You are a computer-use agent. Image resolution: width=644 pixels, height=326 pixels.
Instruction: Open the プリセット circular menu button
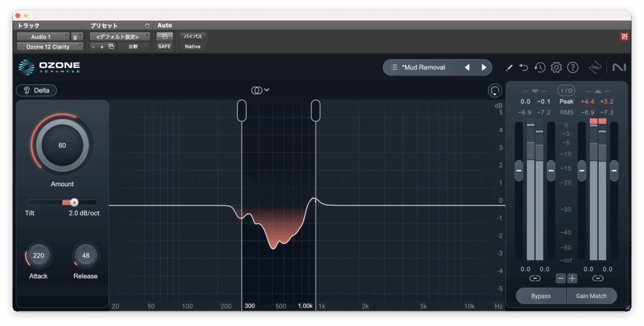click(x=147, y=26)
